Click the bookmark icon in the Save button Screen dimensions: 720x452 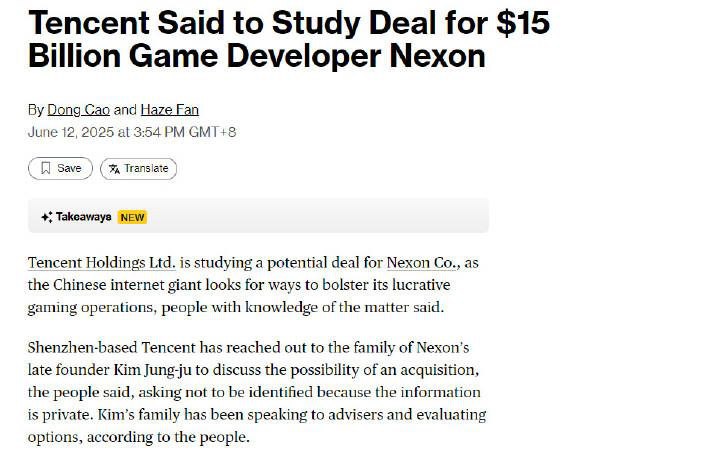[x=45, y=168]
